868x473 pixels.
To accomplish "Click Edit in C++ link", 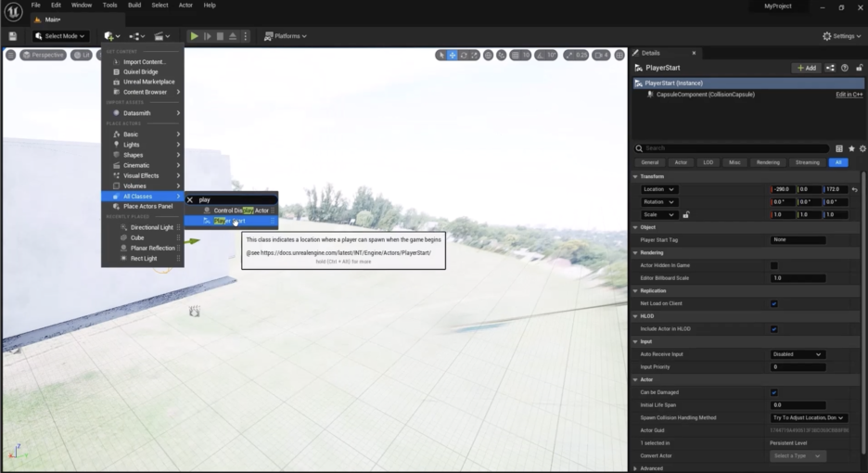I will point(849,95).
